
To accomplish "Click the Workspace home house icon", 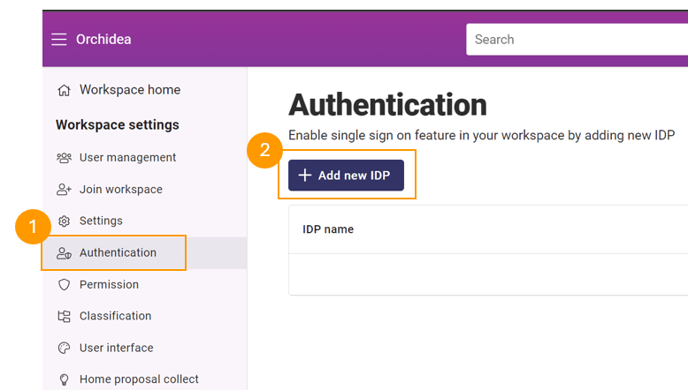I will pos(64,90).
